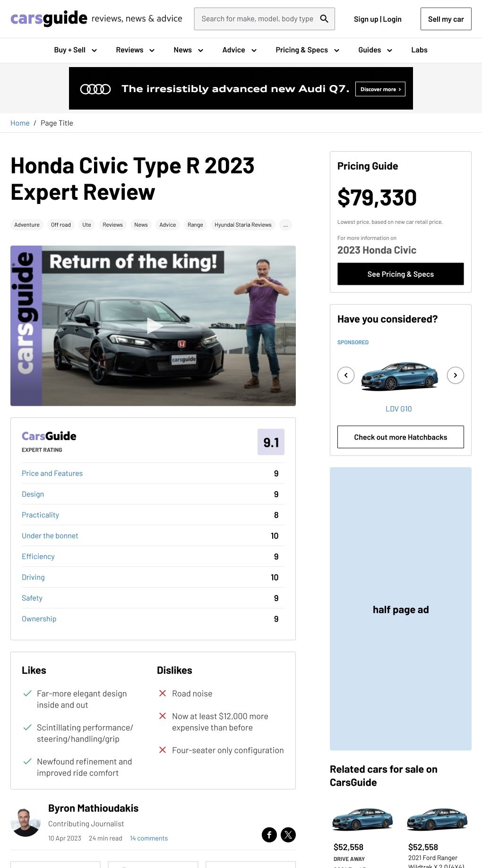
Task: Select the Off road tag
Action: pyautogui.click(x=61, y=225)
